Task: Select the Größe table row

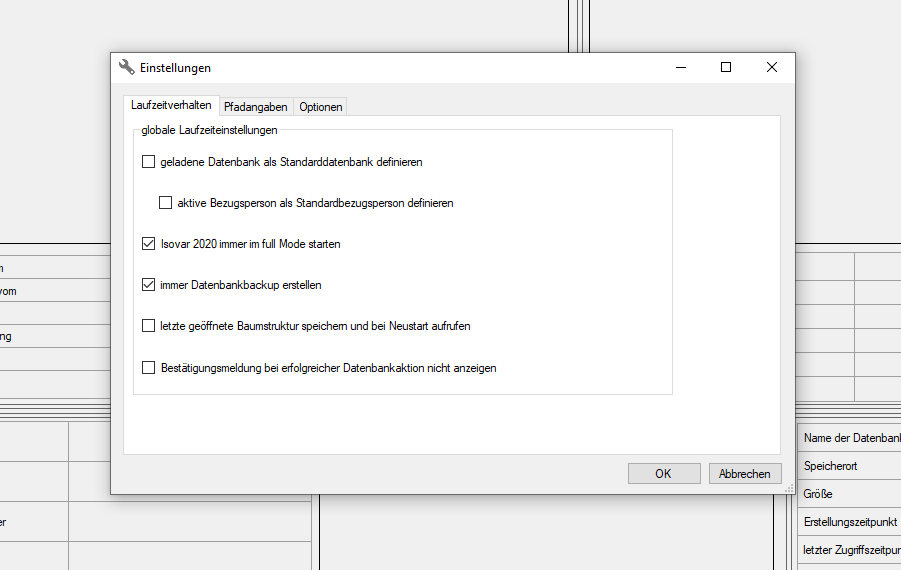Action: click(x=850, y=494)
